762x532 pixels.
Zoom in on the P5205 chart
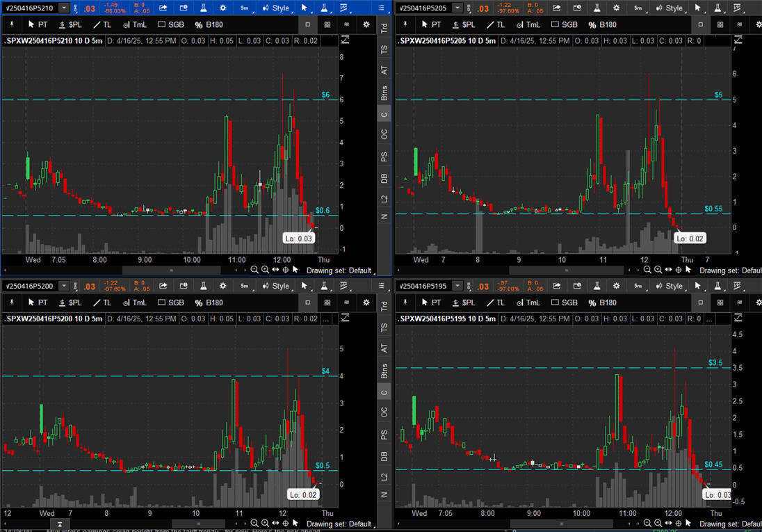[658, 269]
